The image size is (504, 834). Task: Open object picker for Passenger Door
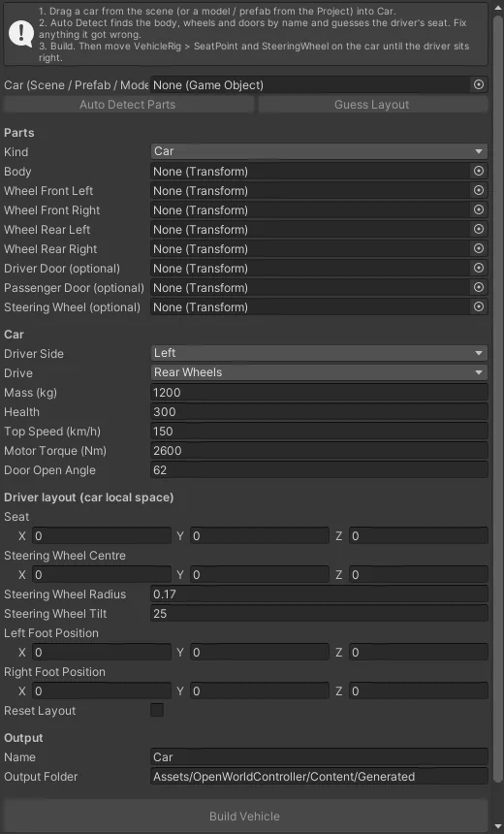point(479,287)
